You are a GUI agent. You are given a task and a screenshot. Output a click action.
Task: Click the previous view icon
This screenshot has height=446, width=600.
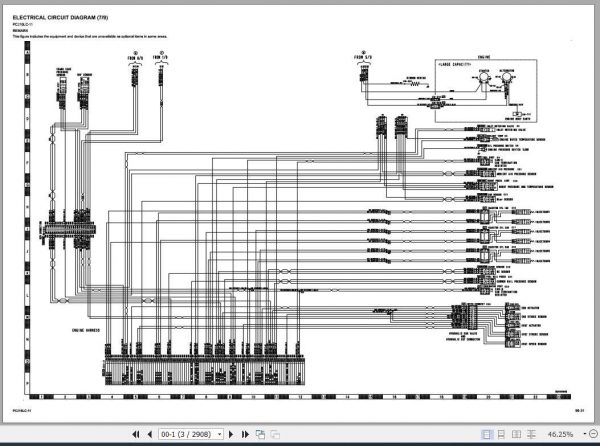[x=261, y=434]
